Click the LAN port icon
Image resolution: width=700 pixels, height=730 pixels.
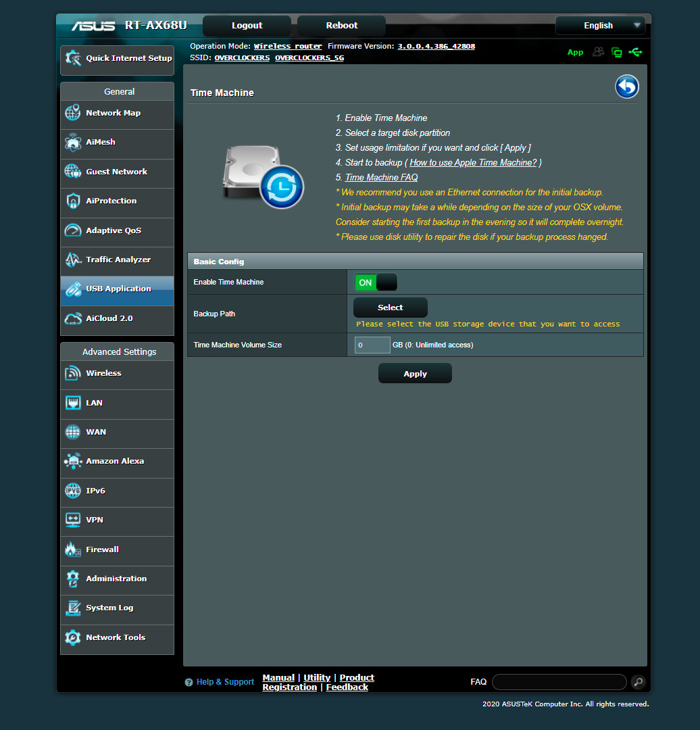72,403
